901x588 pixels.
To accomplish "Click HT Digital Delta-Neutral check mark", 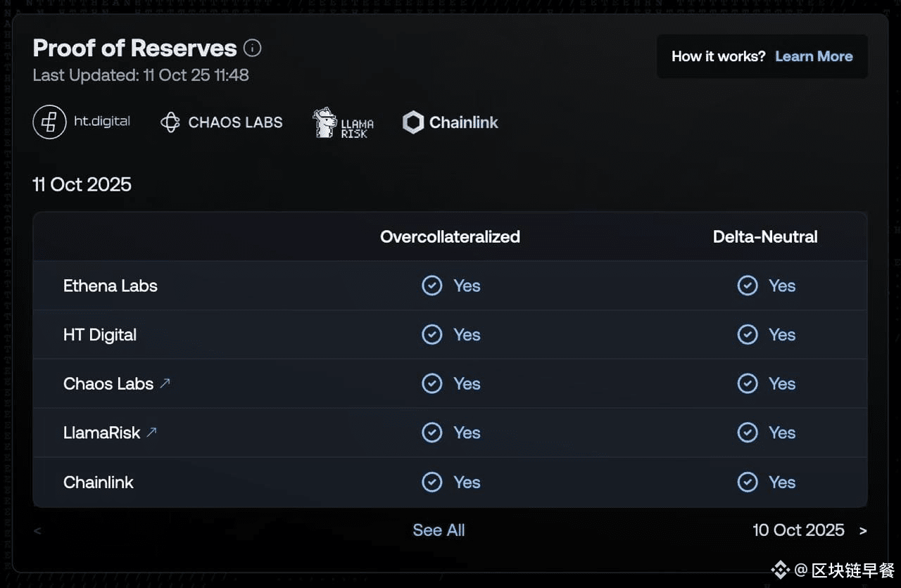I will (747, 335).
